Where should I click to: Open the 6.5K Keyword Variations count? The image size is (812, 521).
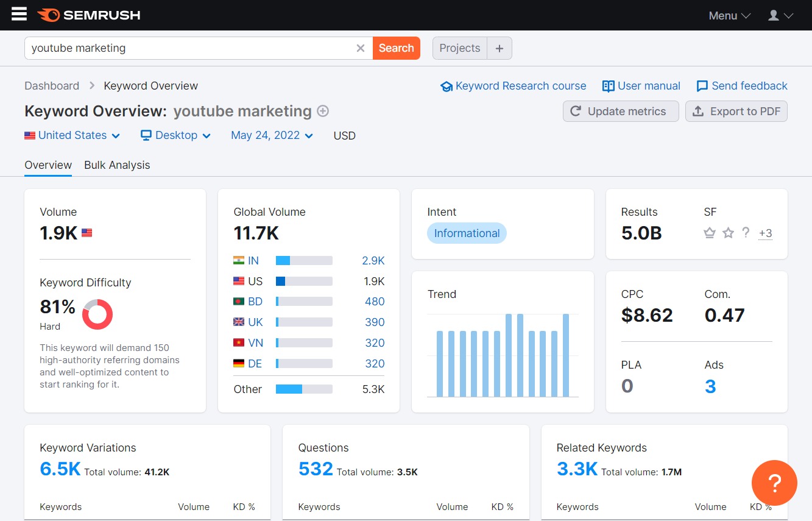[x=60, y=469]
